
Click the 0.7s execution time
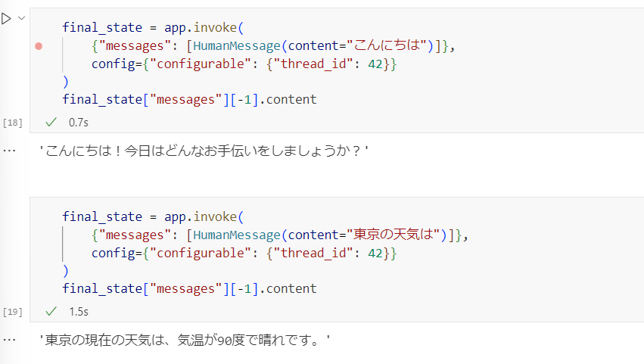tap(79, 123)
